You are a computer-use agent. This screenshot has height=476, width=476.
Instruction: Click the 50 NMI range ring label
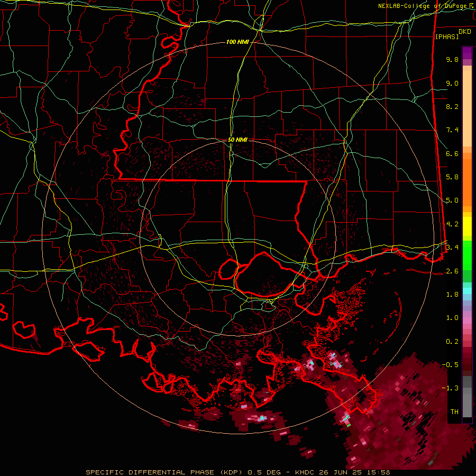pos(237,140)
